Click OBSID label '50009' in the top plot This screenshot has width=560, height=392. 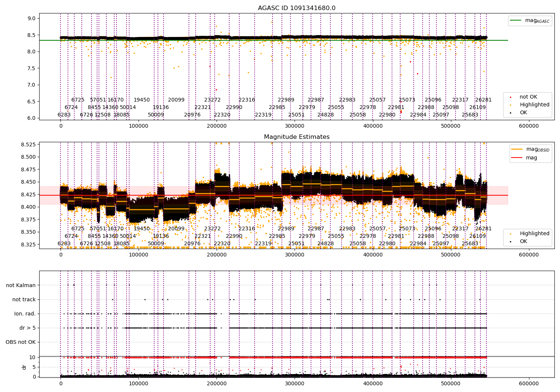[x=156, y=115]
